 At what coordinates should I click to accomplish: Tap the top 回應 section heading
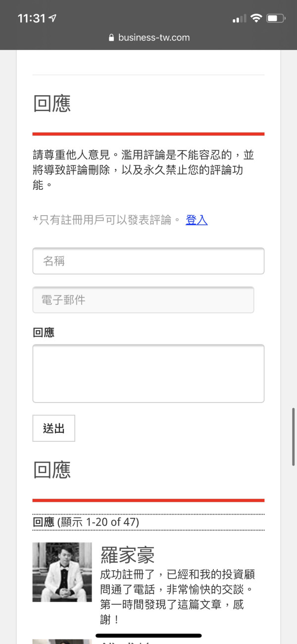[x=52, y=104]
